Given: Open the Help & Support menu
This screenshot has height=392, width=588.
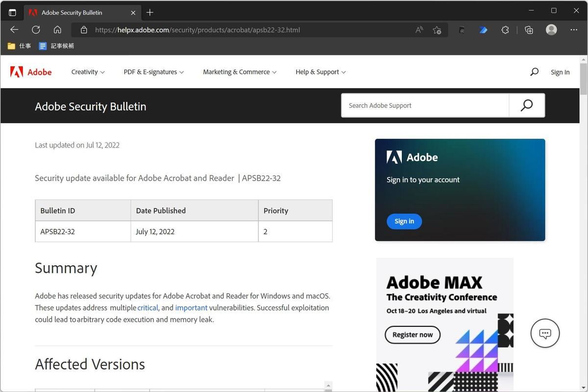Looking at the screenshot, I should [320, 72].
